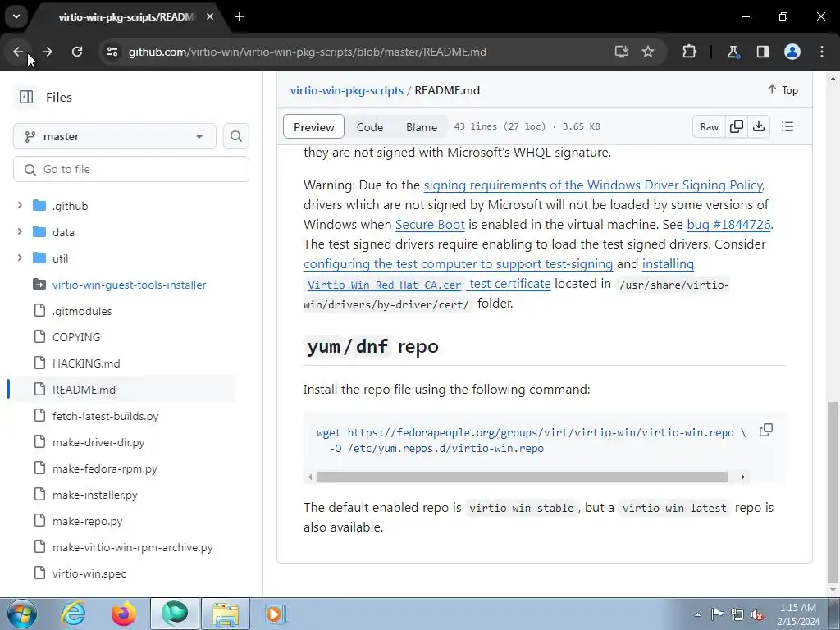Go forward with the browser arrow
This screenshot has width=840, height=630.
(x=47, y=52)
